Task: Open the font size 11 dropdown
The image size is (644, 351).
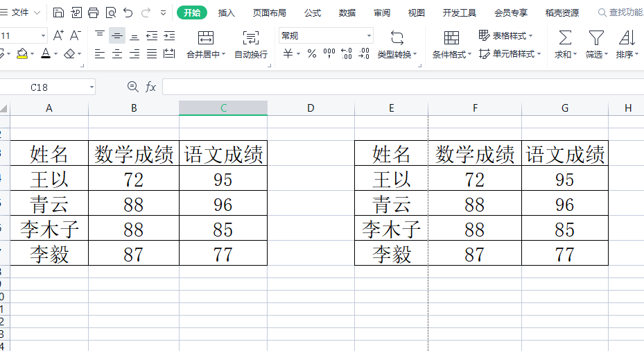Action: (x=43, y=36)
